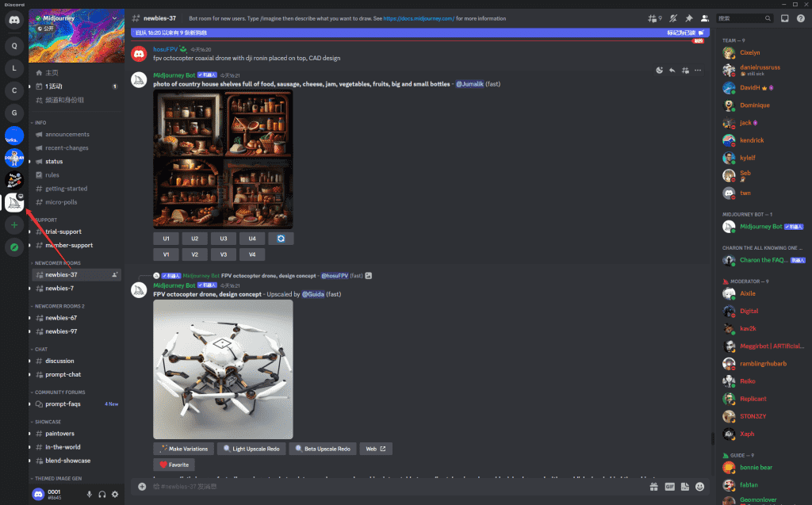Toggle the member list visibility
812x505 pixels.
click(704, 17)
